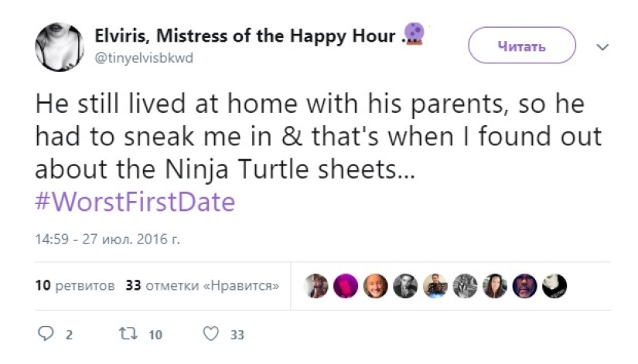Like the tweet with the heart icon
Screen dimensions: 638x364
tap(210, 335)
